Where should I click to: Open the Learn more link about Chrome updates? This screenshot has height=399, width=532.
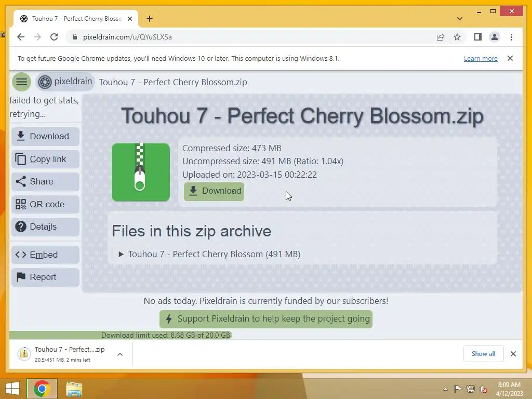tap(481, 58)
